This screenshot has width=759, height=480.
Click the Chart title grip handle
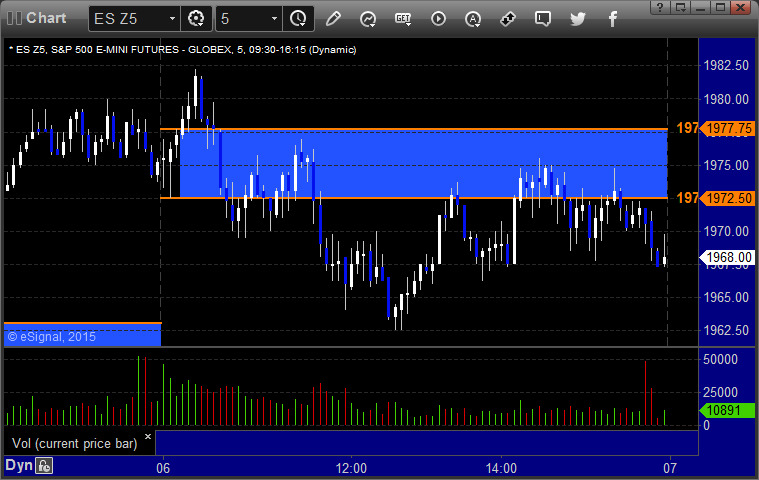tap(14, 18)
